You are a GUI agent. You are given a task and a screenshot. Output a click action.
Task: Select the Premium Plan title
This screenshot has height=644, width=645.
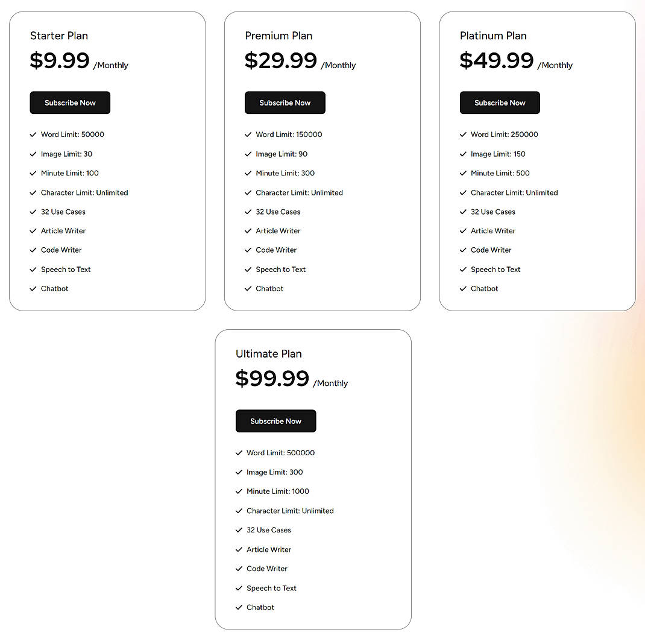point(278,36)
